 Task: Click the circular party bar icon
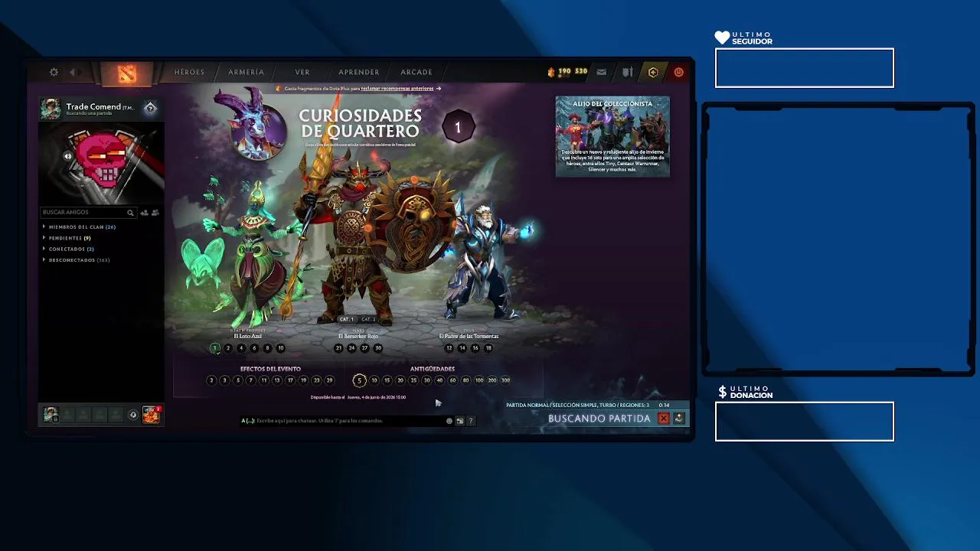133,415
